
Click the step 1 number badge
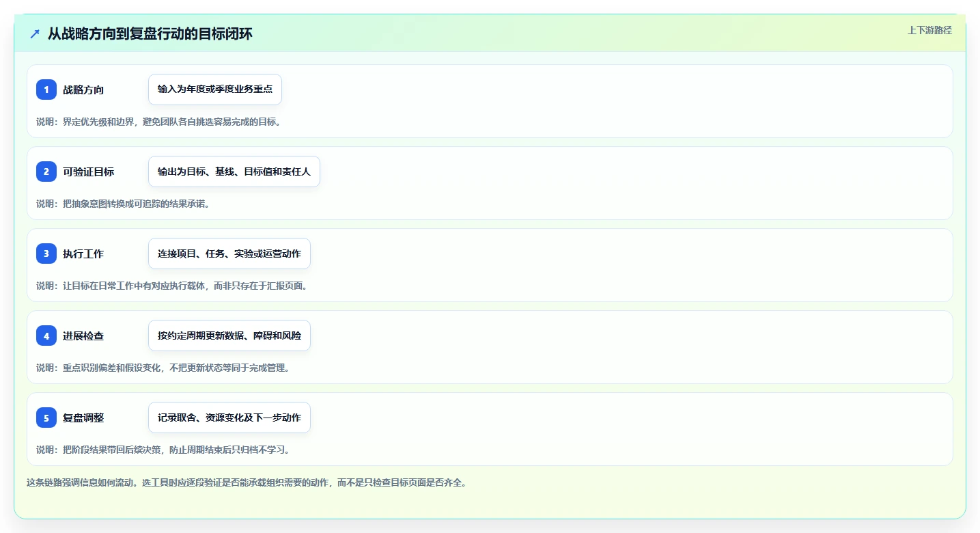[46, 90]
